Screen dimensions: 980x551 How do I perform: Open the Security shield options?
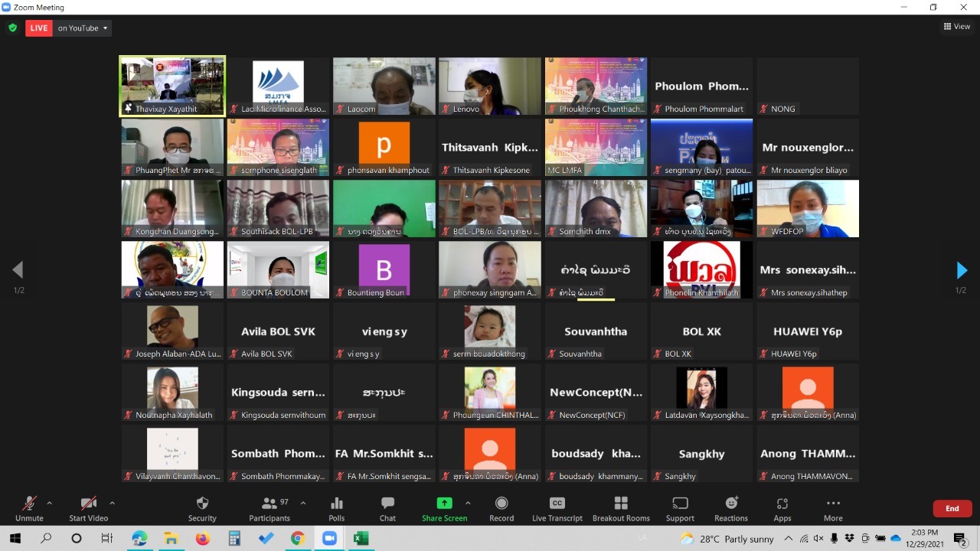point(202,508)
